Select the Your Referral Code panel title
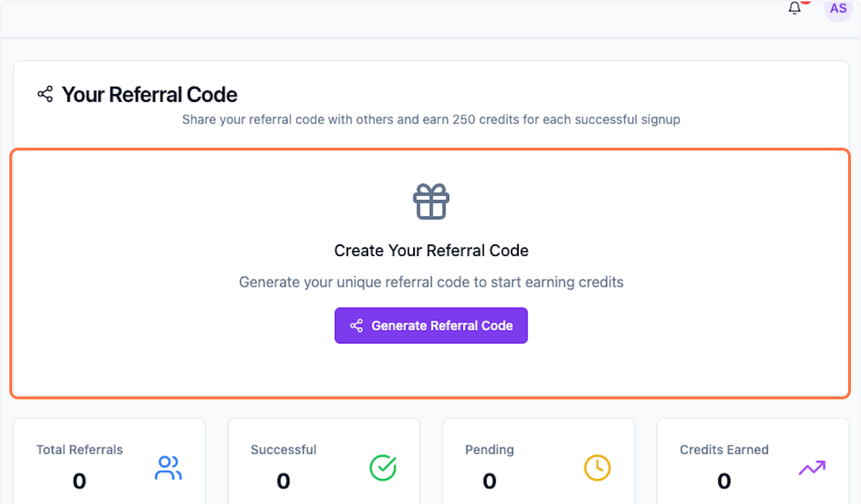Viewport: 861px width, 504px height. click(149, 94)
